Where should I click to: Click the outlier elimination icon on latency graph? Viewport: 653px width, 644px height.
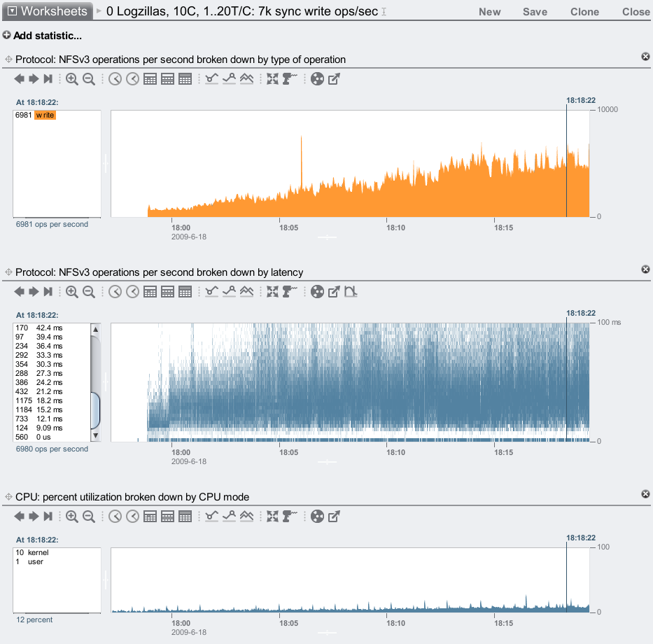(351, 292)
